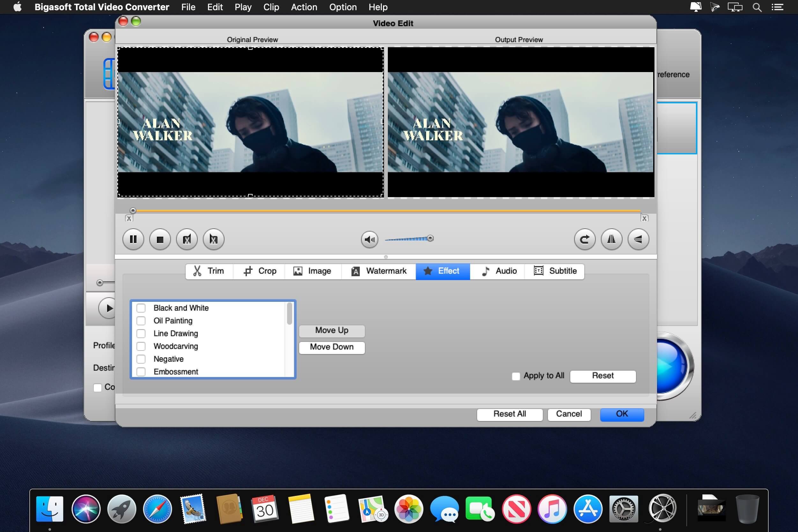
Task: Open the Subtitle tab
Action: (555, 271)
